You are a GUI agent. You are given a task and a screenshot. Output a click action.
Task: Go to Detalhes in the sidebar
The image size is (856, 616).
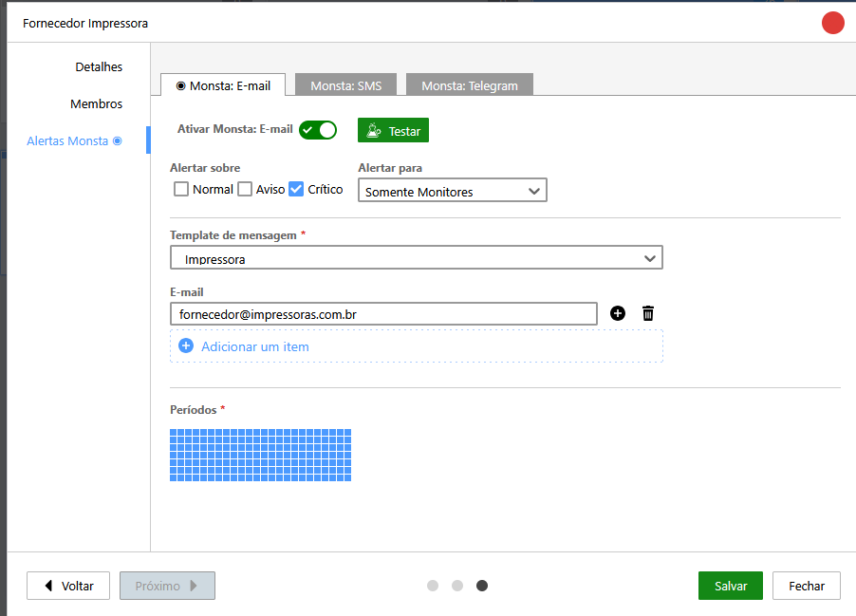pyautogui.click(x=99, y=67)
